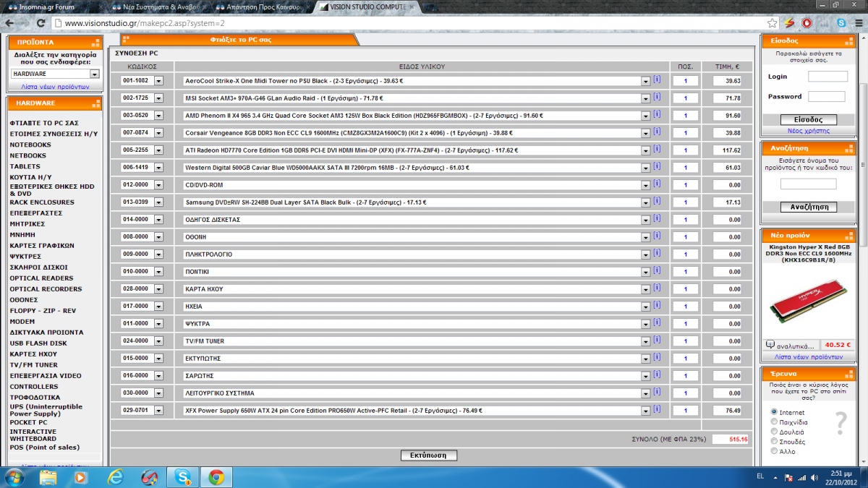The image size is (868, 488).
Task: Open ΚΑΡΤΕΣ ΓΡΑΦΙΚΩΝ category in sidebar
Action: [43, 246]
